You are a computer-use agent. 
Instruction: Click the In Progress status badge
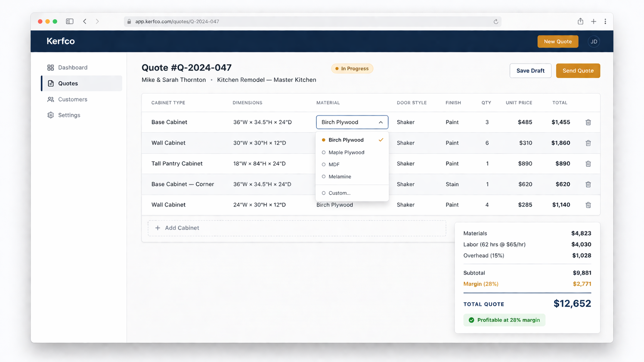(352, 68)
